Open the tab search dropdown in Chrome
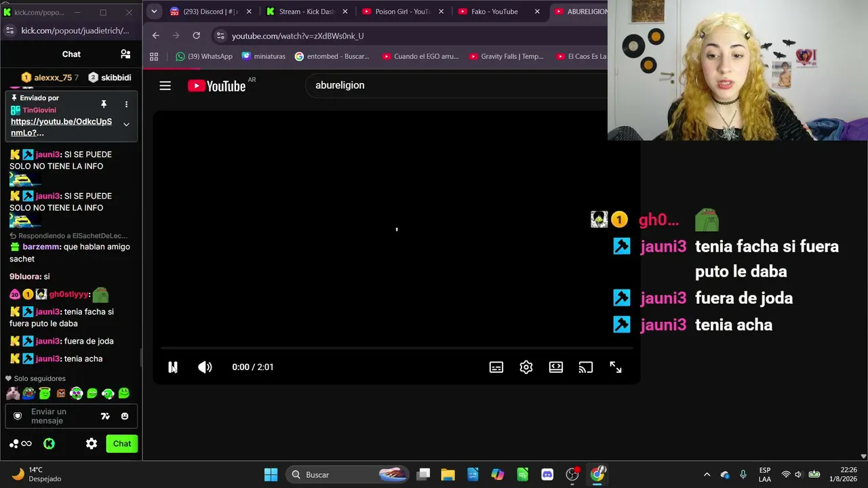Viewport: 868px width, 488px height. click(154, 12)
